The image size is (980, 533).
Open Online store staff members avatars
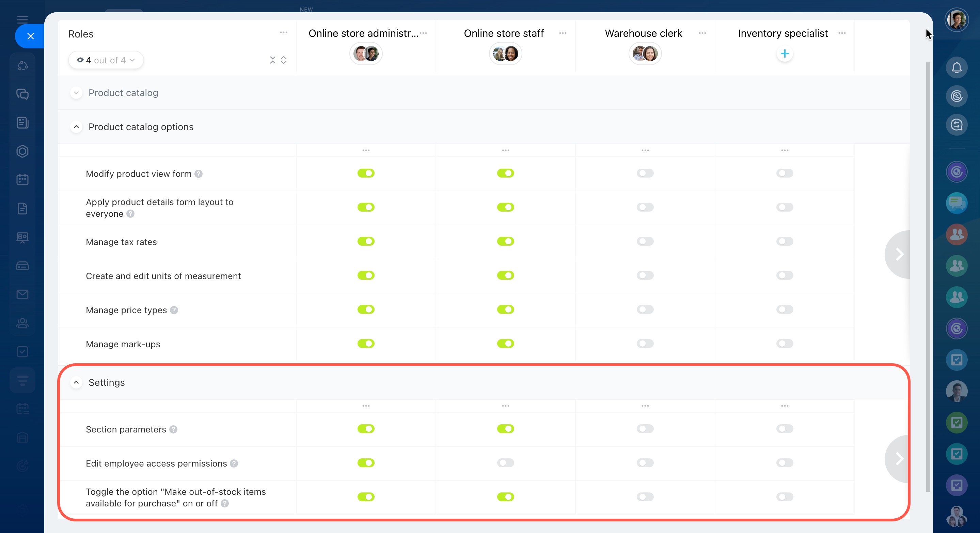click(505, 54)
